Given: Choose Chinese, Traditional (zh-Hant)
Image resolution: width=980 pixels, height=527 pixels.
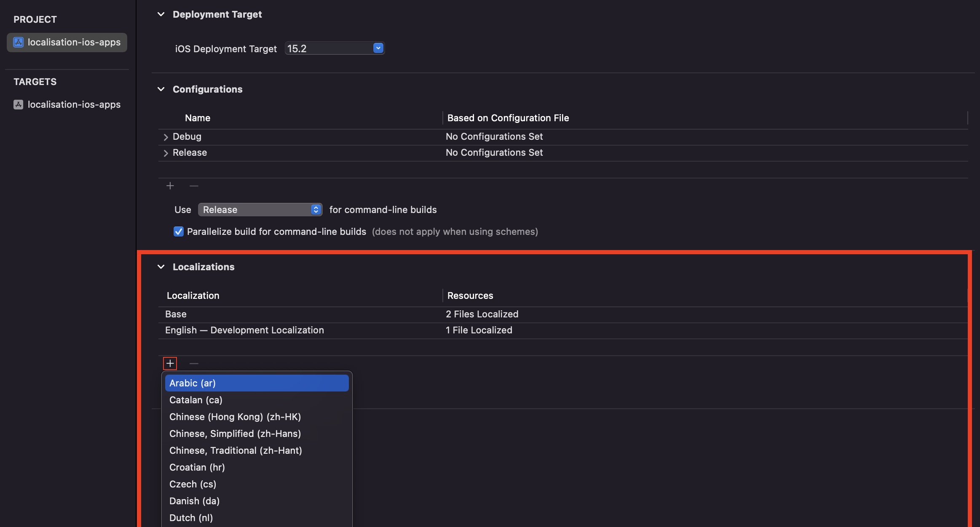Looking at the screenshot, I should (257, 450).
